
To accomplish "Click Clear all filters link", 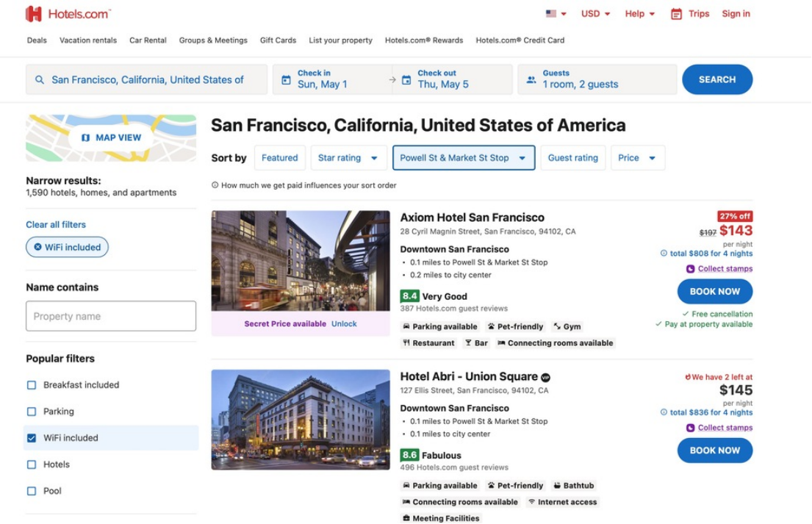I will coord(56,225).
